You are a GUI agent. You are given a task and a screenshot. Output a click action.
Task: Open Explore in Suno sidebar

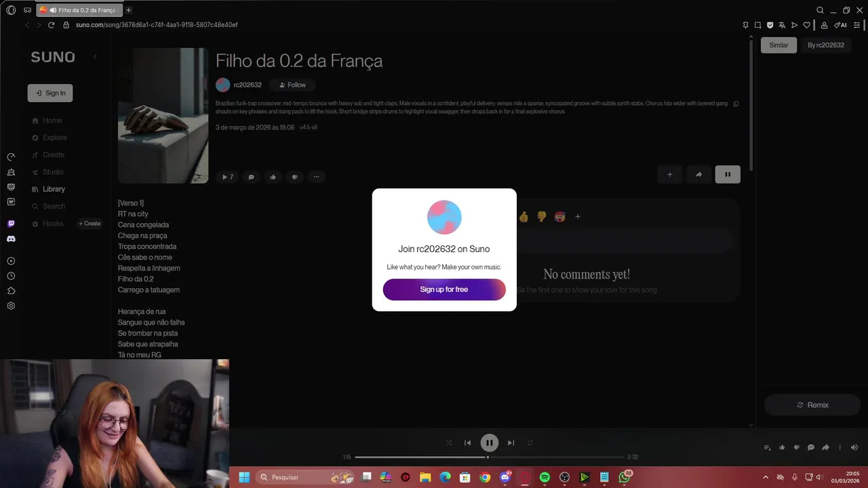pos(50,138)
